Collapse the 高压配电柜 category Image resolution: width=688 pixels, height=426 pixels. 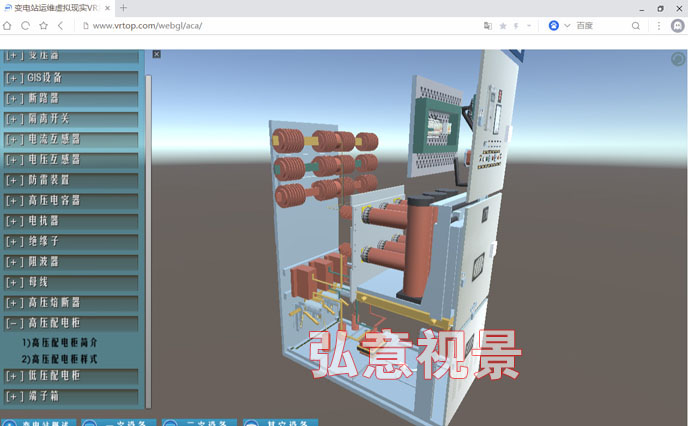(x=71, y=323)
